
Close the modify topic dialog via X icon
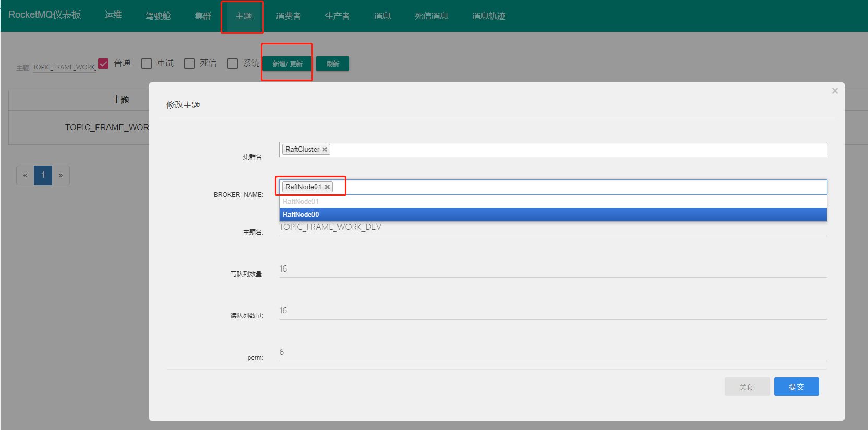tap(835, 91)
